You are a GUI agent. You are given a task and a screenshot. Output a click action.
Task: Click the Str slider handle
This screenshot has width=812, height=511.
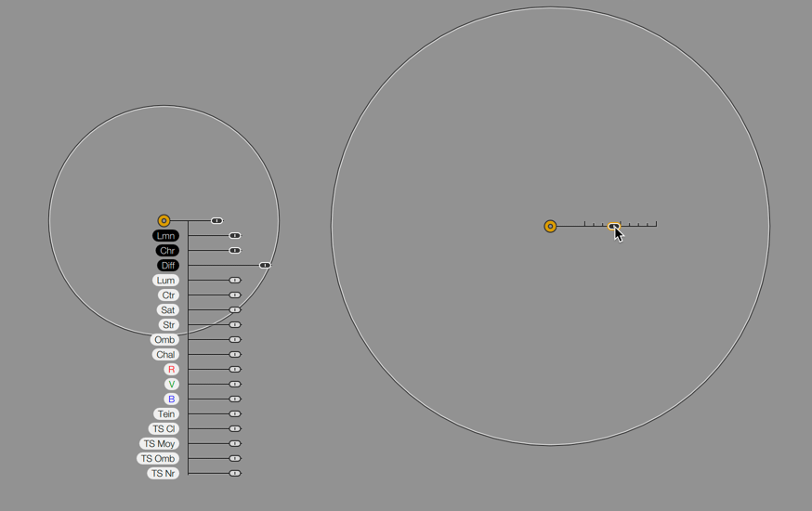[235, 324]
